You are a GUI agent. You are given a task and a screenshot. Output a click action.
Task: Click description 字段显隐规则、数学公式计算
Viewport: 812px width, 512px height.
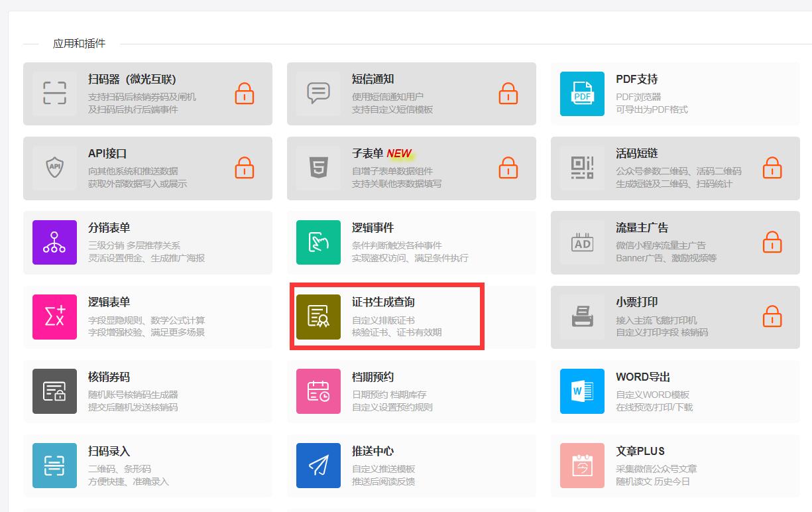[x=146, y=320]
